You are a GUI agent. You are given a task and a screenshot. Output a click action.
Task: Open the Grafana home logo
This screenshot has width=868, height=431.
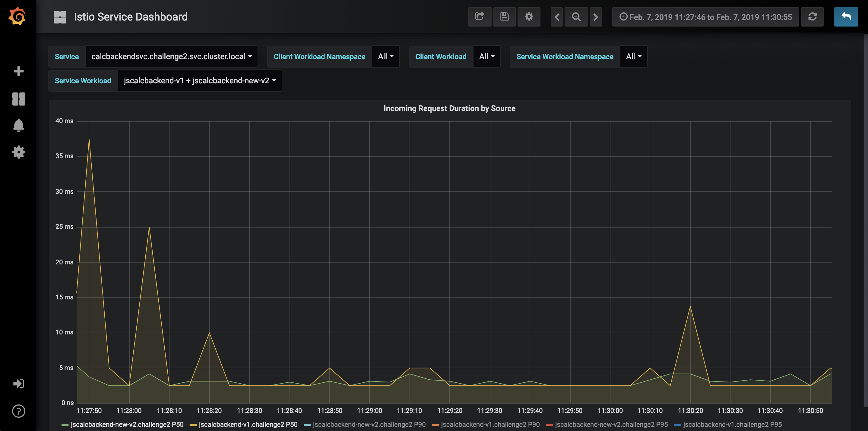[17, 16]
